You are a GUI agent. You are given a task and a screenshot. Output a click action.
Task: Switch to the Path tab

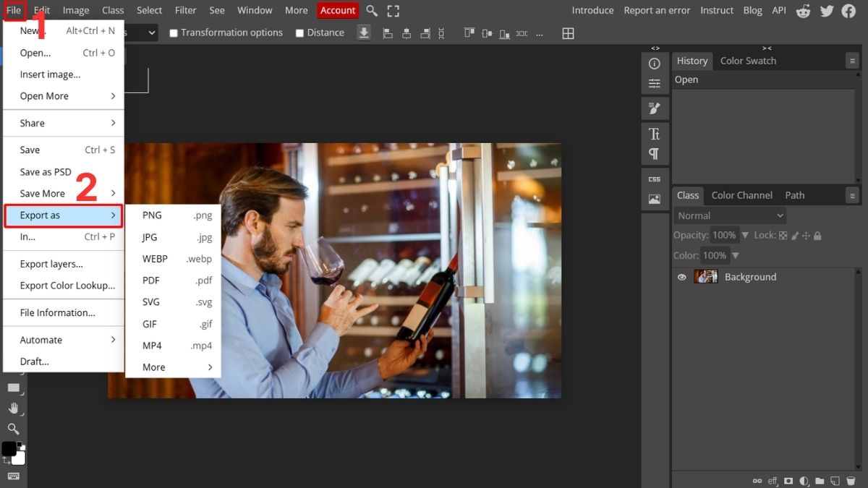(x=794, y=195)
